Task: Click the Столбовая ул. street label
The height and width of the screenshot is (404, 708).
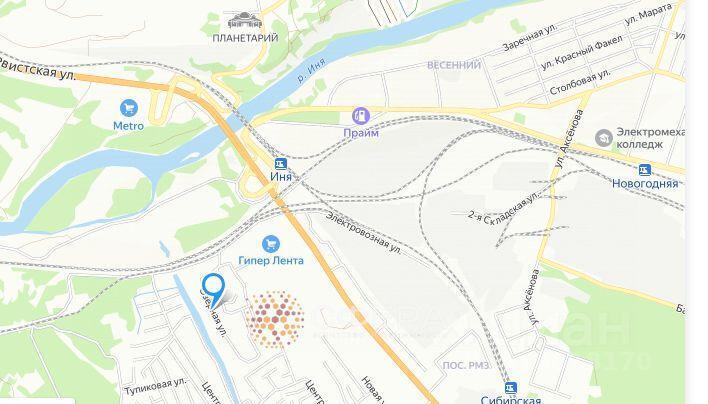Action: (x=580, y=81)
